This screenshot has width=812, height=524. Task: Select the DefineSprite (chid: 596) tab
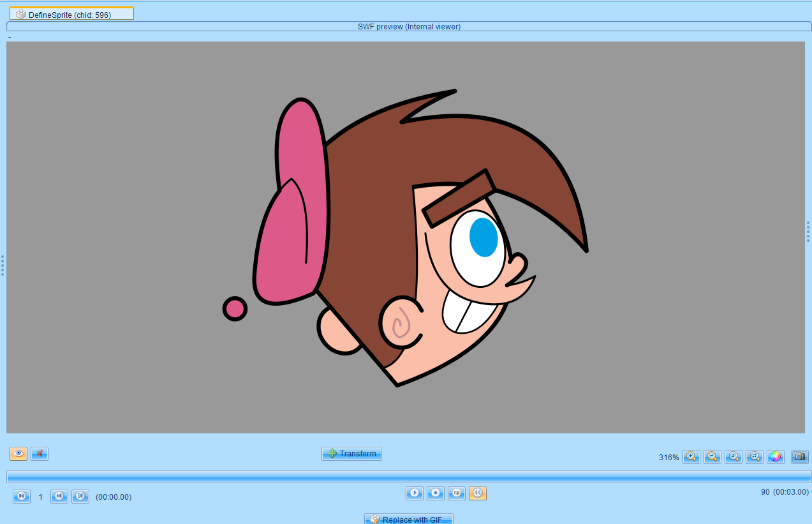[x=71, y=14]
